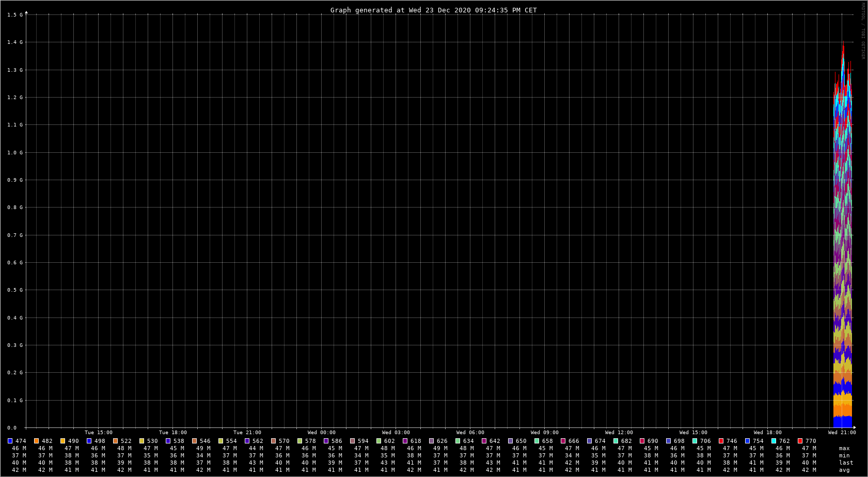Click the 'Tue 15:00' time axis label

(98, 433)
